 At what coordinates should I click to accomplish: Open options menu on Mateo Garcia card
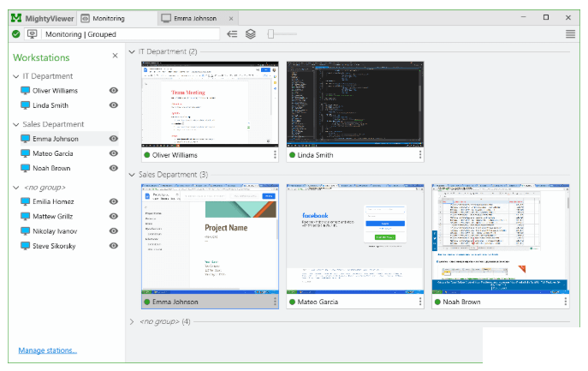point(420,302)
